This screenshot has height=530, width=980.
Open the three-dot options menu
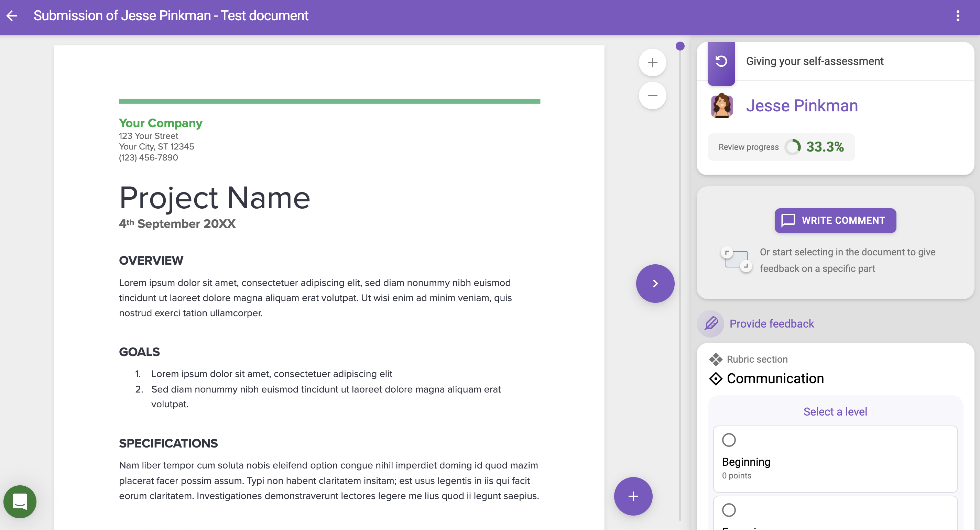[x=958, y=16]
